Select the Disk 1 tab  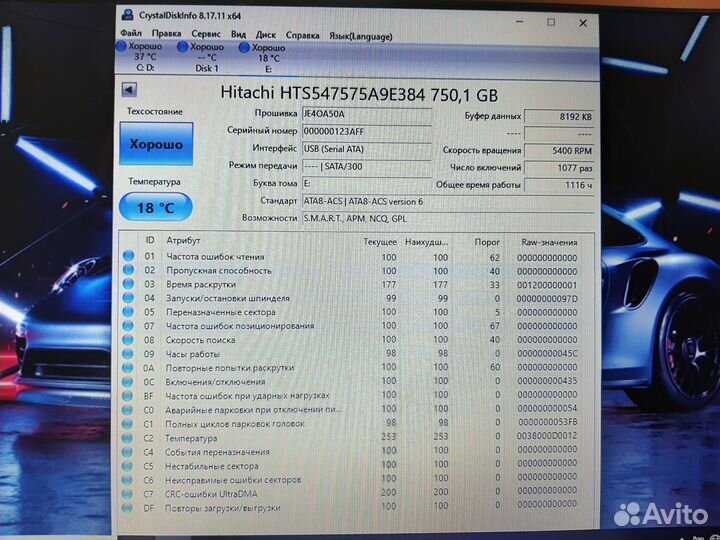202,58
